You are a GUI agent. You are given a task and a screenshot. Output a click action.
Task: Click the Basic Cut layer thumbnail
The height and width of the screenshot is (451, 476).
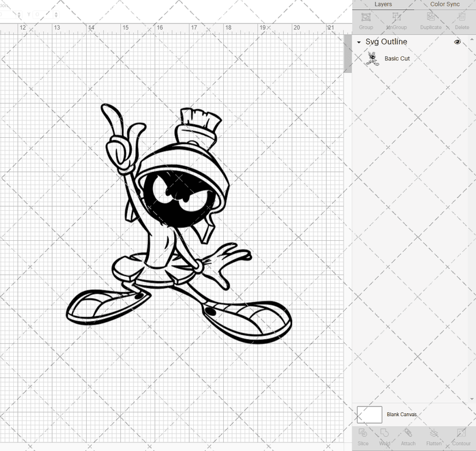coord(372,57)
